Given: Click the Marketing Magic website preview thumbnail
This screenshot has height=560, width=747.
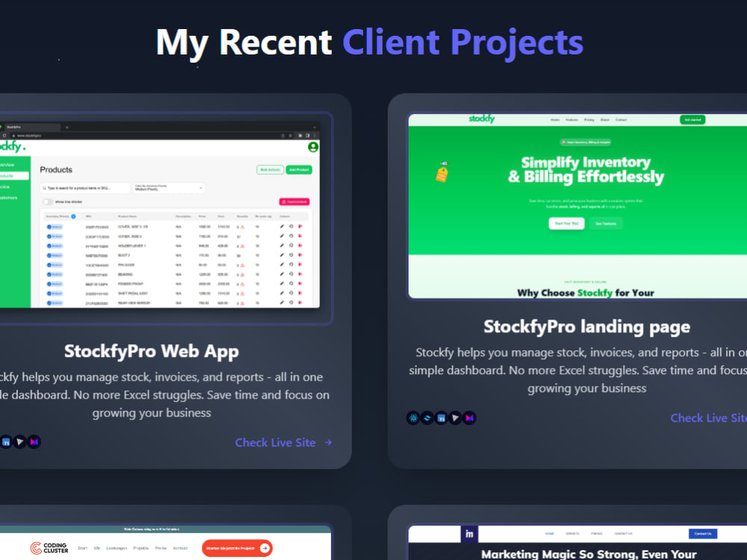Looking at the screenshot, I should pos(577,543).
